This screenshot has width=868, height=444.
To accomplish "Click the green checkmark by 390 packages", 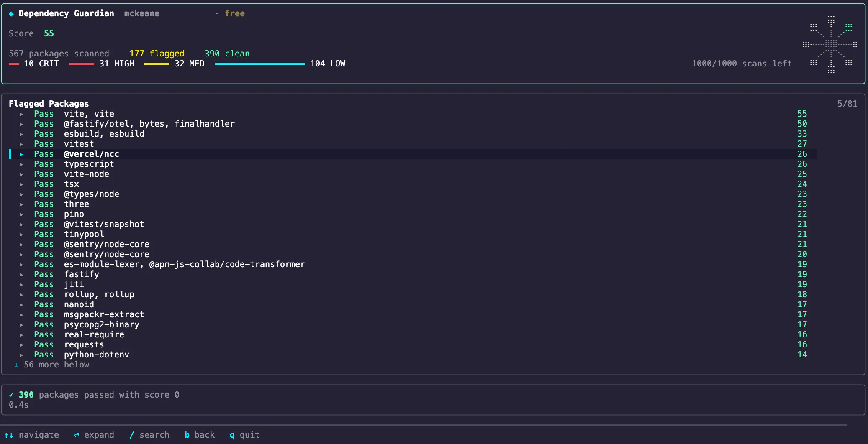I will click(11, 395).
